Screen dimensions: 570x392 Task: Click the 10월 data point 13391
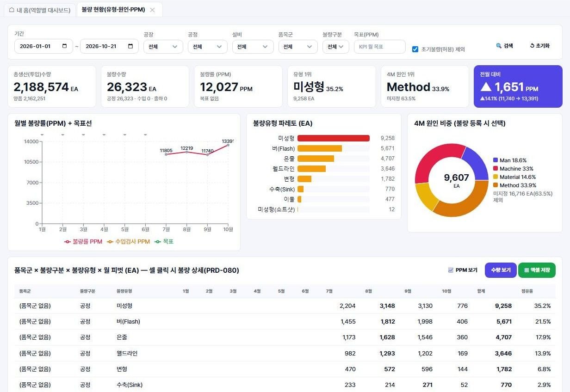(228, 145)
